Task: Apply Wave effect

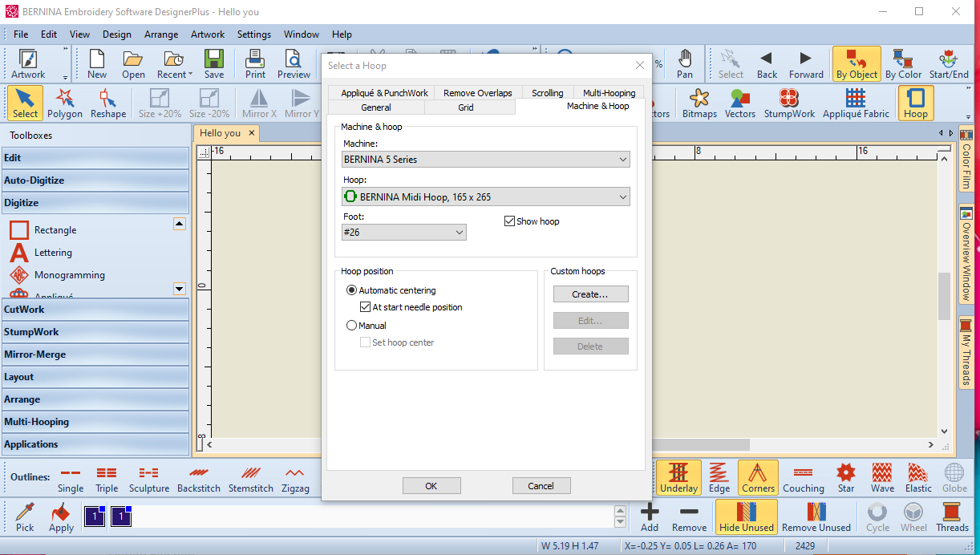Action: tap(882, 479)
